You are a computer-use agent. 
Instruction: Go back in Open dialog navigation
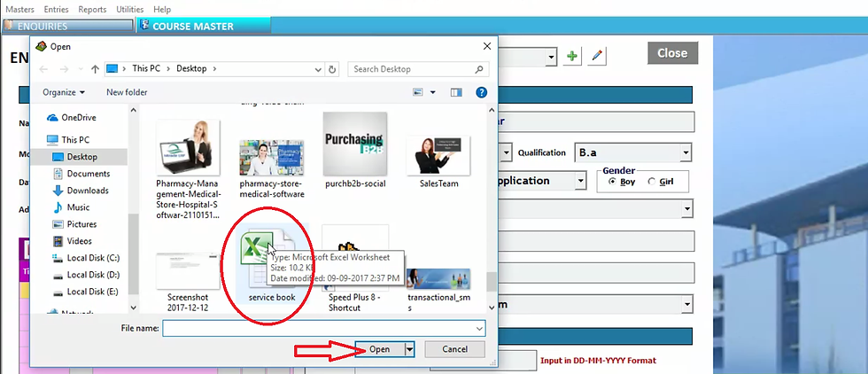click(x=43, y=69)
